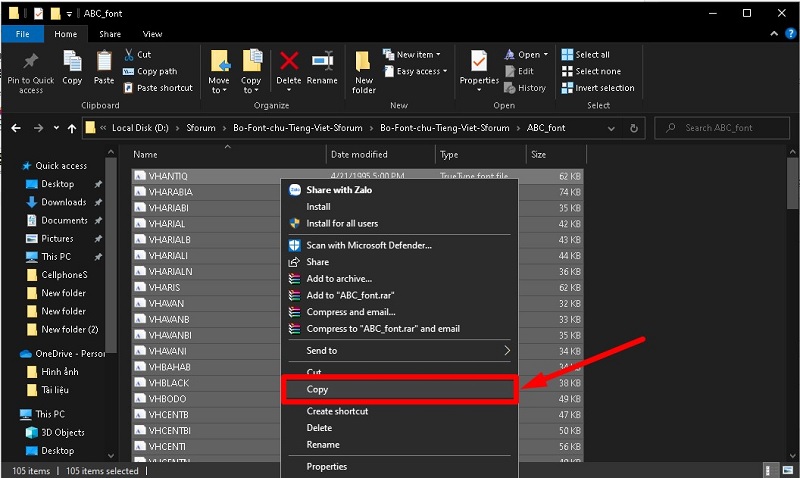Go back with the Back arrow
The height and width of the screenshot is (478, 800).
[x=16, y=128]
